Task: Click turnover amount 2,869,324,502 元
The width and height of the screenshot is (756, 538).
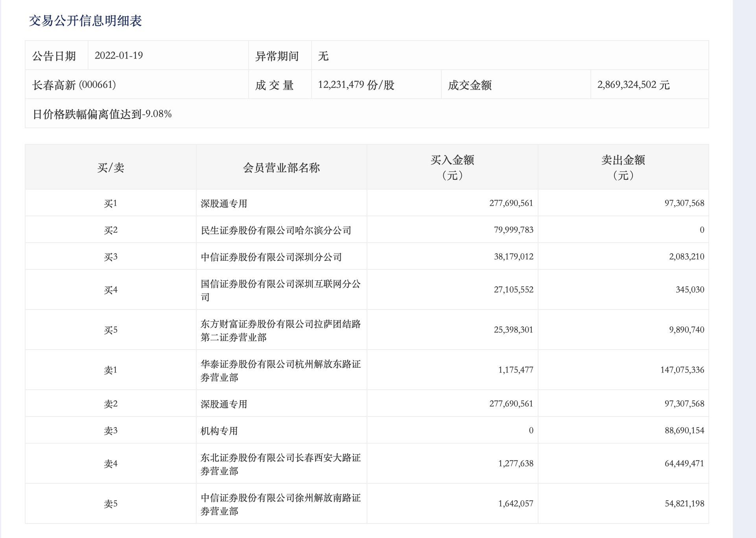Action: coord(633,85)
